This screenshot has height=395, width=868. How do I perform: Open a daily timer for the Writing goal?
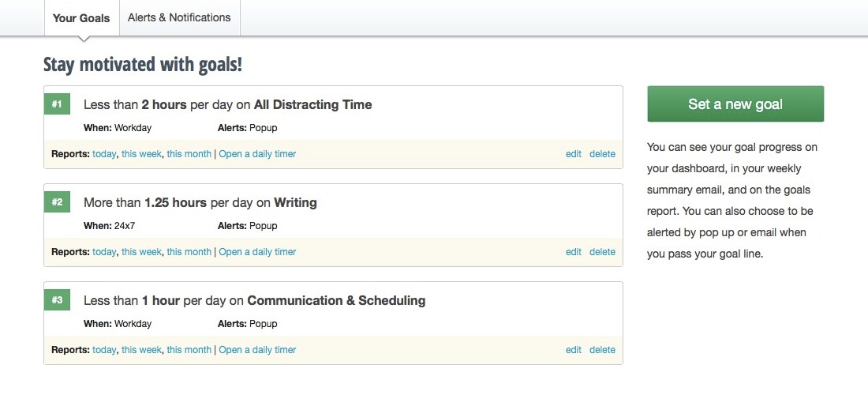coord(257,252)
